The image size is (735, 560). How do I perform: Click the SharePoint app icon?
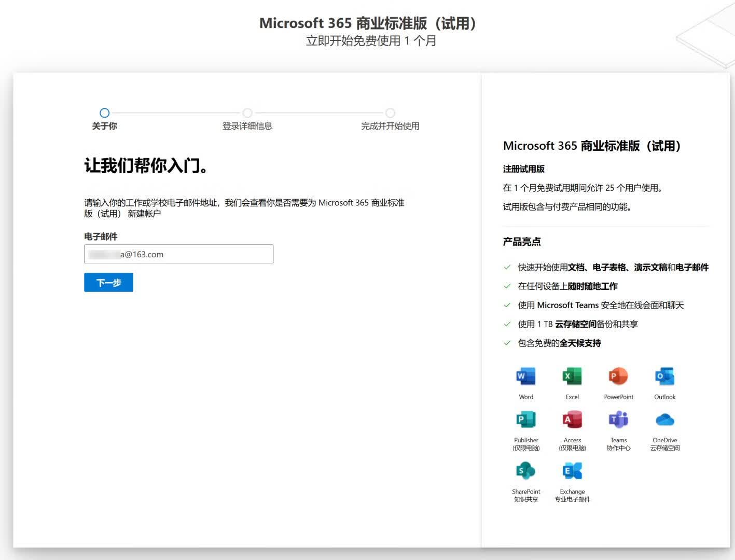coord(526,471)
